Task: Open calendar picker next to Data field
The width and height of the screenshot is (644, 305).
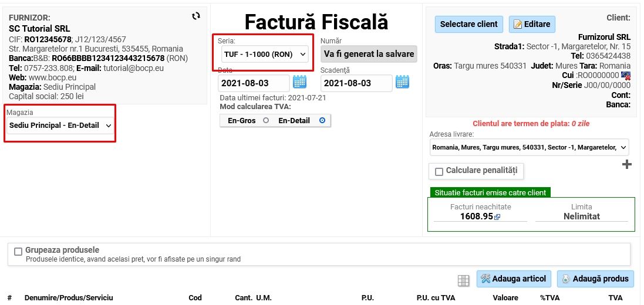Action: point(299,82)
